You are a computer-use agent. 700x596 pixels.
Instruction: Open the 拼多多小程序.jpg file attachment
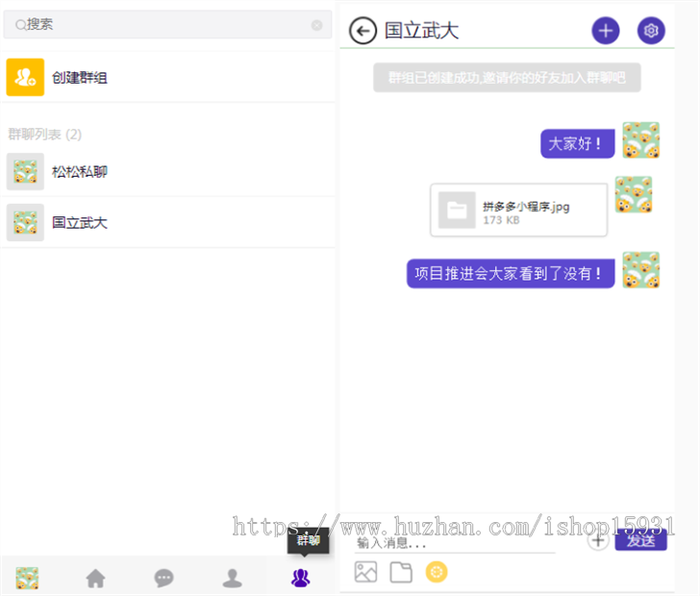(518, 210)
